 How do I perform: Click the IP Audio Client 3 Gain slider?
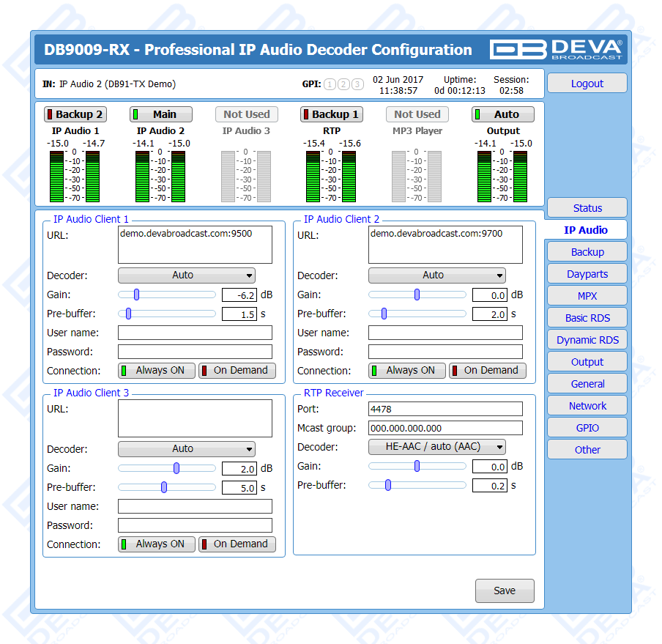pyautogui.click(x=167, y=468)
